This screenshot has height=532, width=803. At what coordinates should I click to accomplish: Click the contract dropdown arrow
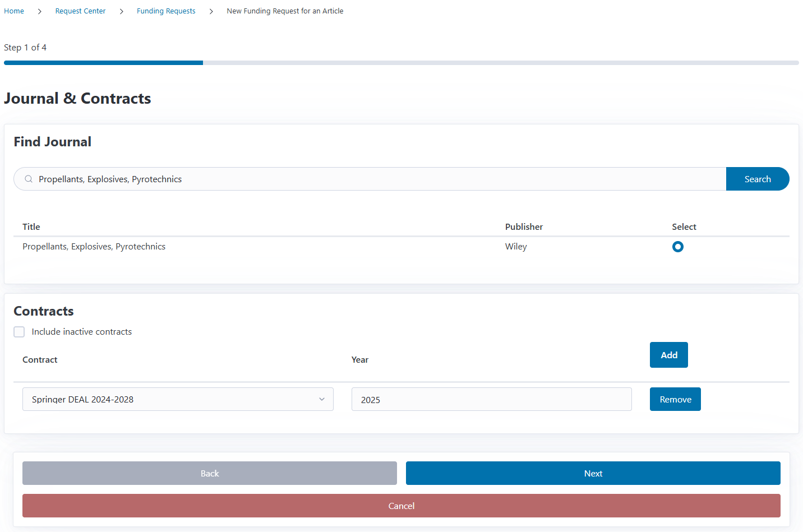(x=322, y=399)
